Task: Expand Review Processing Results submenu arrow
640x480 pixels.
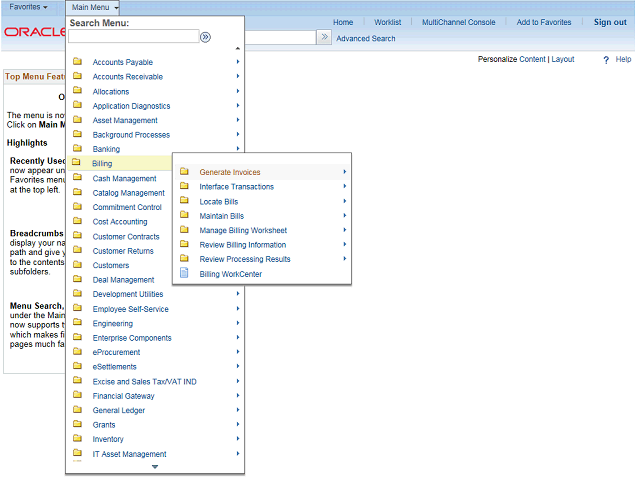Action: [x=345, y=258]
